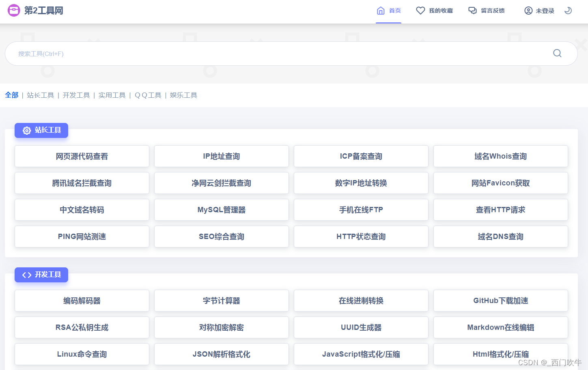Click the chat bubble icon for 留言反馈

click(472, 11)
